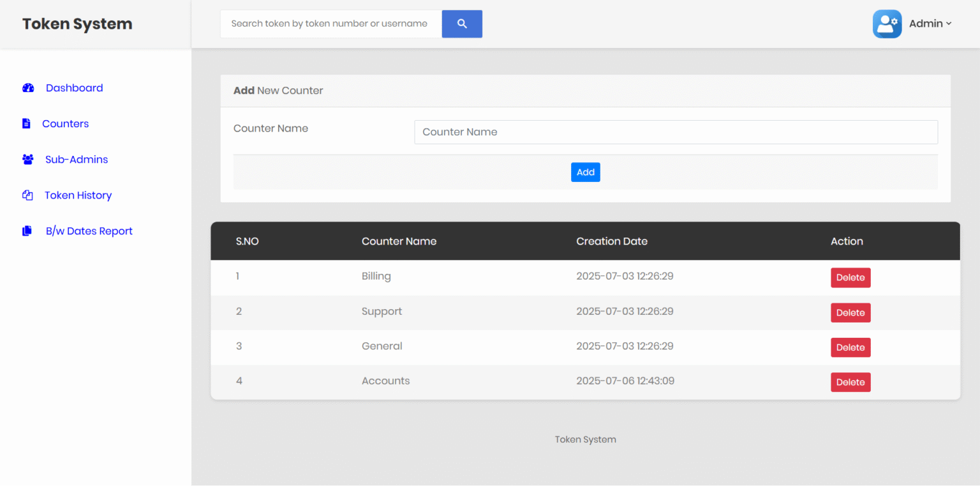Screen dimensions: 980x486
Task: Select the B/w Dates Report file icon
Action: [26, 231]
